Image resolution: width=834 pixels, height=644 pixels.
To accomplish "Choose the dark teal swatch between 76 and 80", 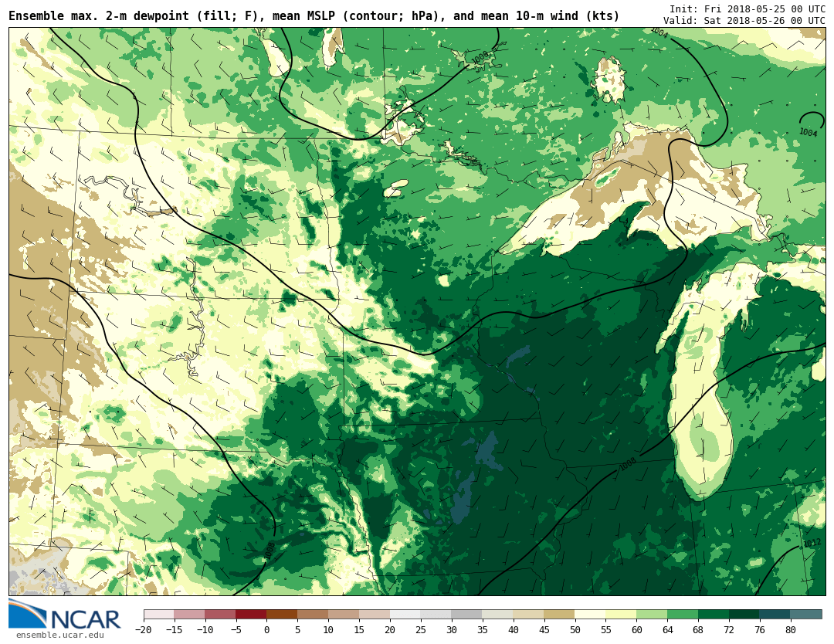I will 775,615.
